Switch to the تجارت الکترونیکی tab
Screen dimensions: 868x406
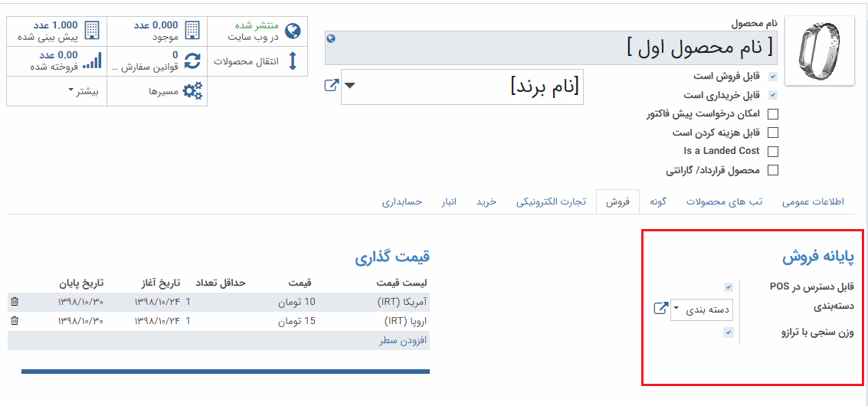click(551, 202)
